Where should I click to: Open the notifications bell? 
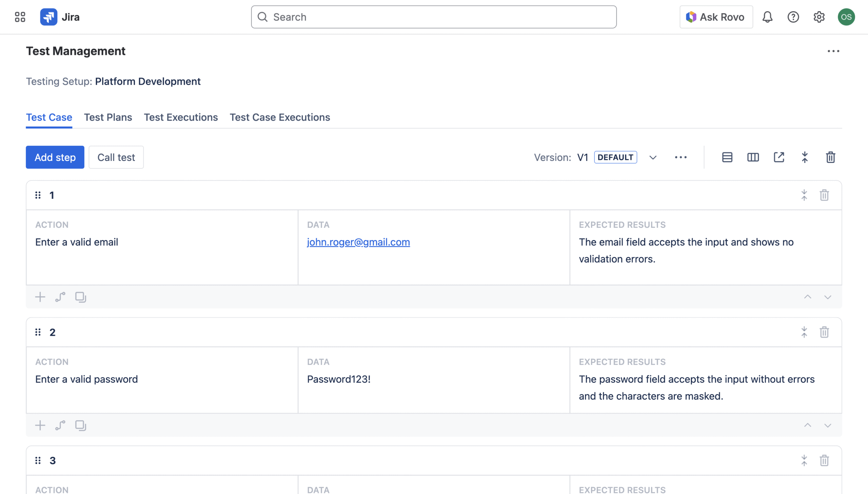click(767, 17)
